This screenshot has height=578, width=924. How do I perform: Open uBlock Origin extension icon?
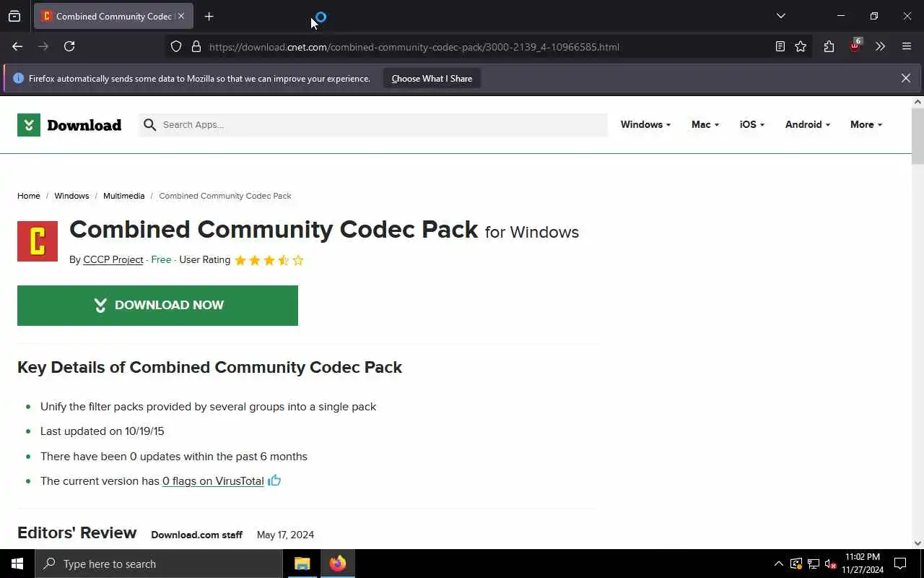(x=855, y=46)
